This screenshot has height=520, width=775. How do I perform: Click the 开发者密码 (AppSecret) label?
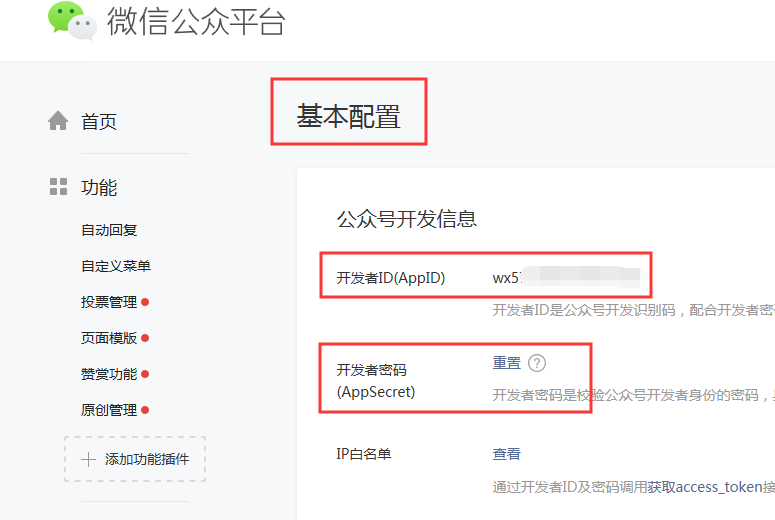376,381
